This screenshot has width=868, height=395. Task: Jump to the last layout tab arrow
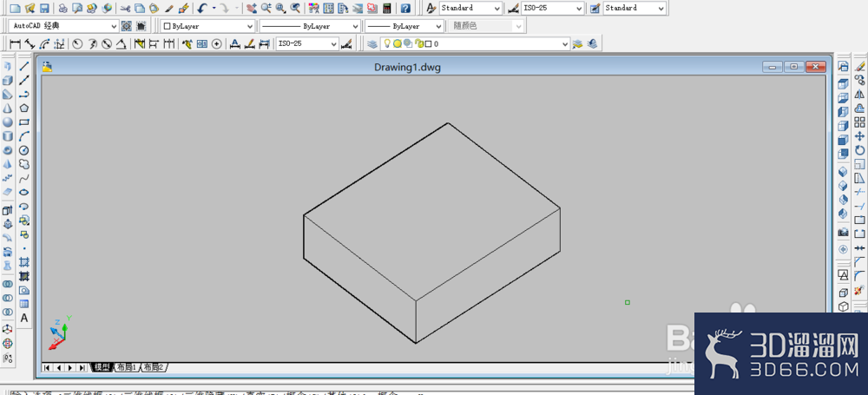click(82, 367)
